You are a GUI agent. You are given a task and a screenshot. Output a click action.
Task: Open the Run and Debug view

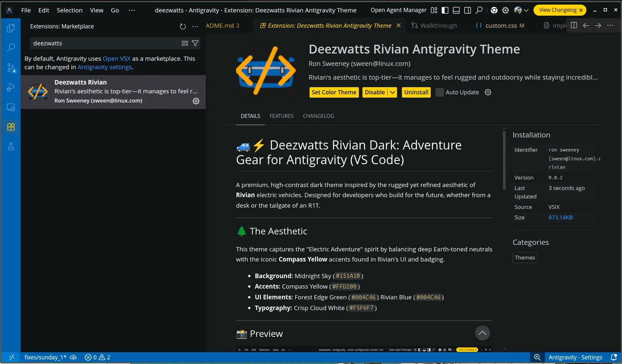11,87
